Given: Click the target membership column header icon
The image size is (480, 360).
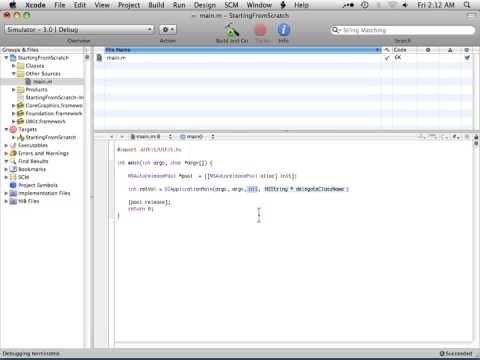Looking at the screenshot, I should click(467, 50).
